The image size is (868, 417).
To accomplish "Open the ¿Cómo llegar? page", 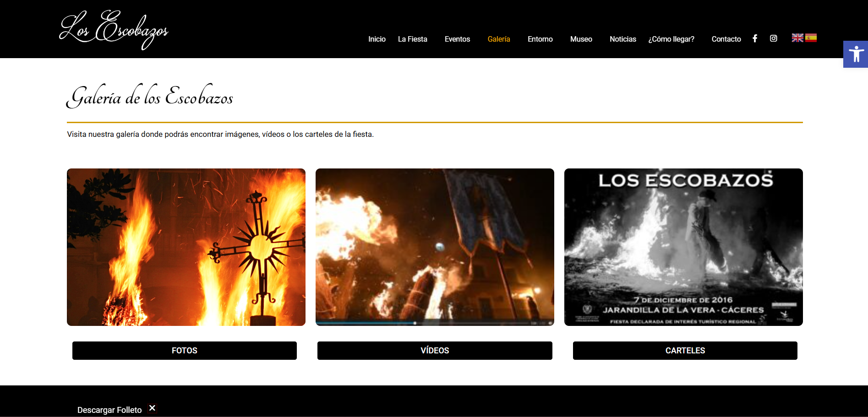I will 671,39.
